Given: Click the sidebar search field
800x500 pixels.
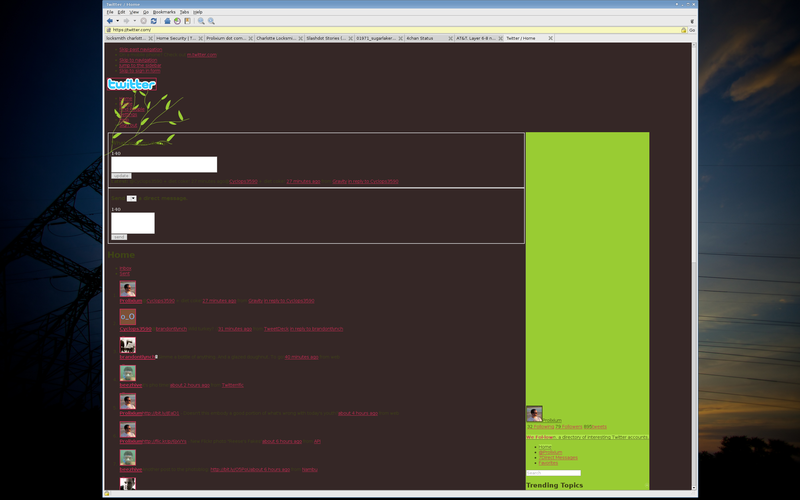Looking at the screenshot, I should click(553, 473).
